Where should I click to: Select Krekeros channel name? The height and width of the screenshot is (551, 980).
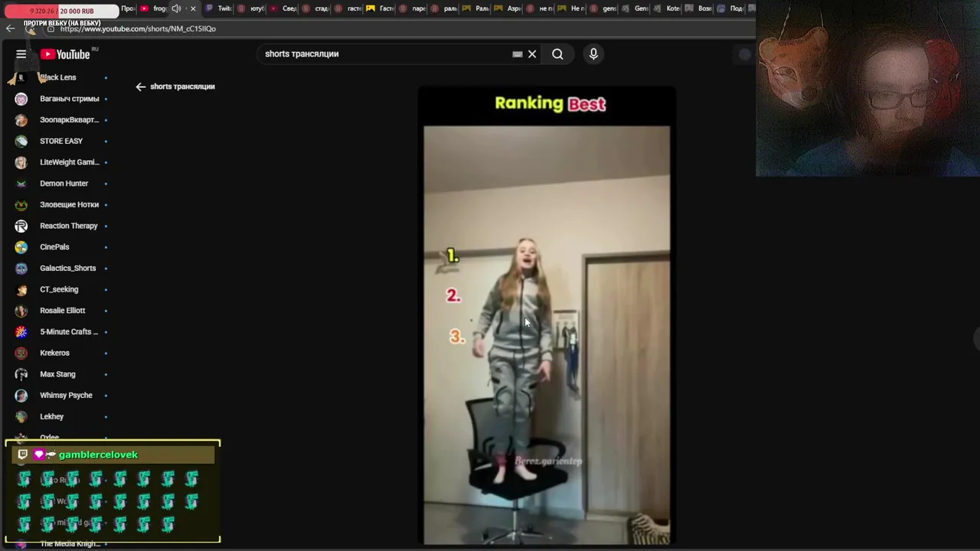click(54, 353)
